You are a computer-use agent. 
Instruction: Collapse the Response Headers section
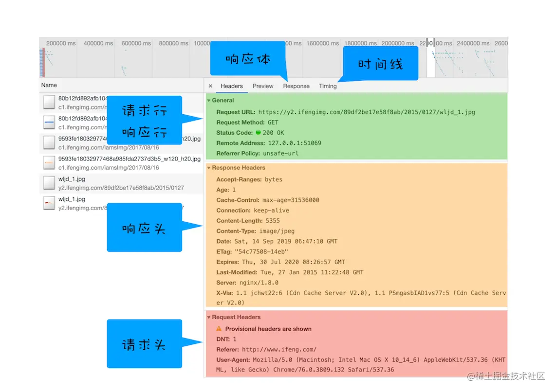click(x=209, y=168)
